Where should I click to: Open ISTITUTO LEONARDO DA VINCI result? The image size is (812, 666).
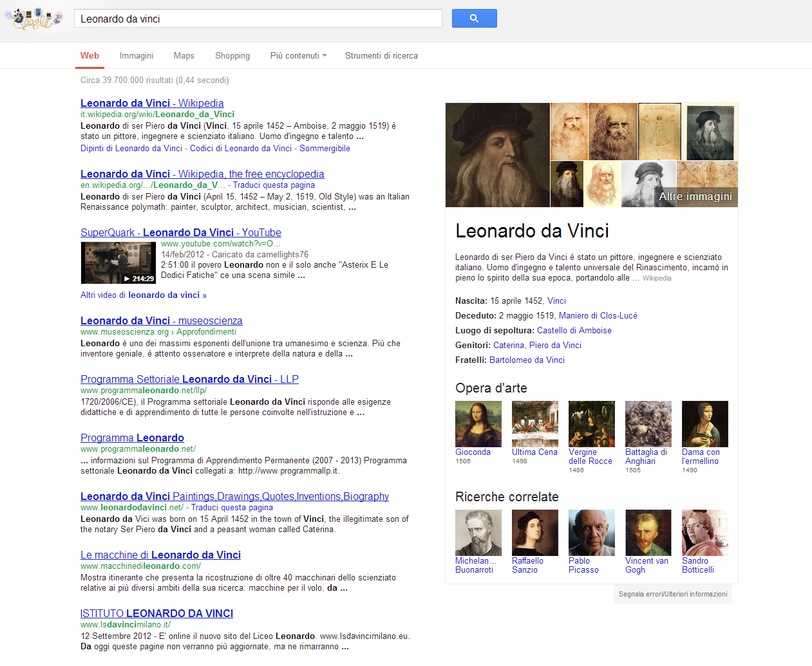point(156,613)
